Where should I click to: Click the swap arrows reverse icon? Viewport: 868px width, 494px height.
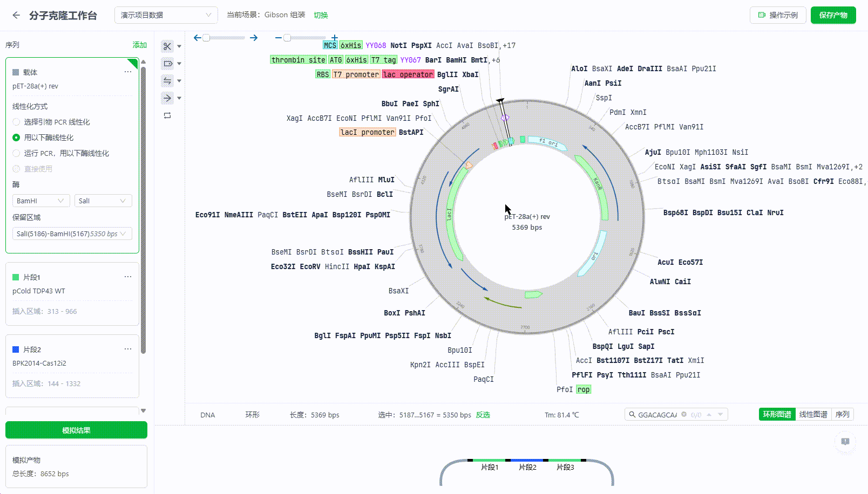tap(167, 81)
